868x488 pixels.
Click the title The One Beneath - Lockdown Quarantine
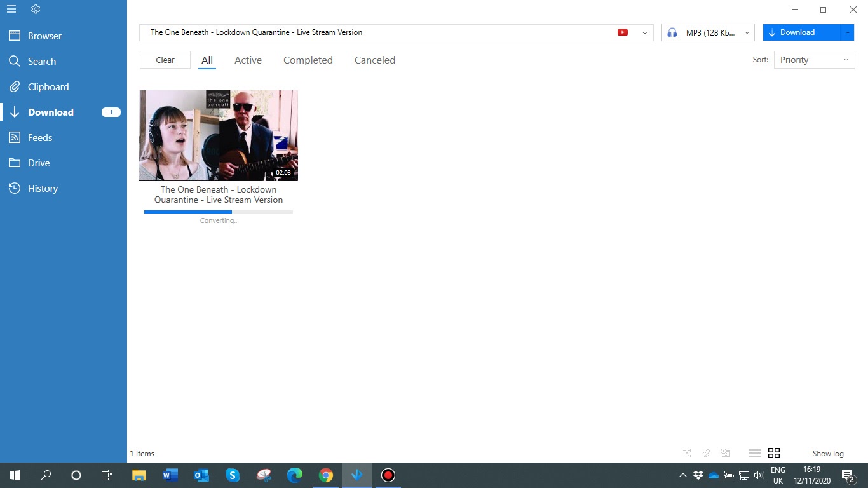[x=219, y=194]
